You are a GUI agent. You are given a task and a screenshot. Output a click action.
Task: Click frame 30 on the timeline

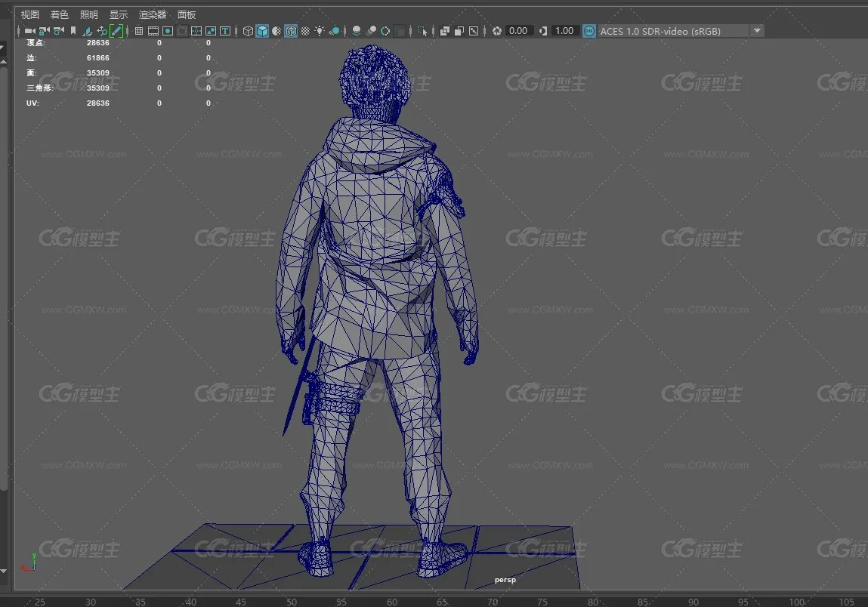90,602
